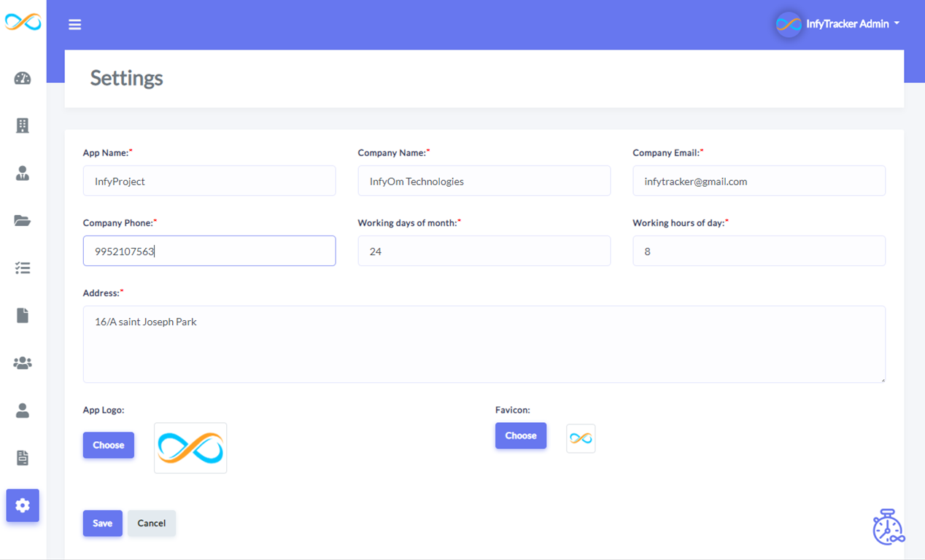Click the single user icon near sidebar top

(x=22, y=173)
